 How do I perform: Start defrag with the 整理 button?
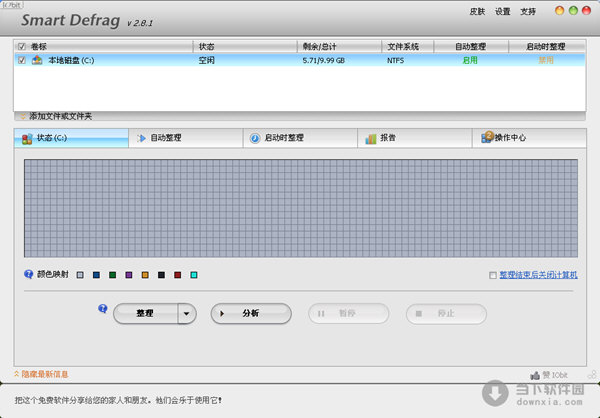146,314
